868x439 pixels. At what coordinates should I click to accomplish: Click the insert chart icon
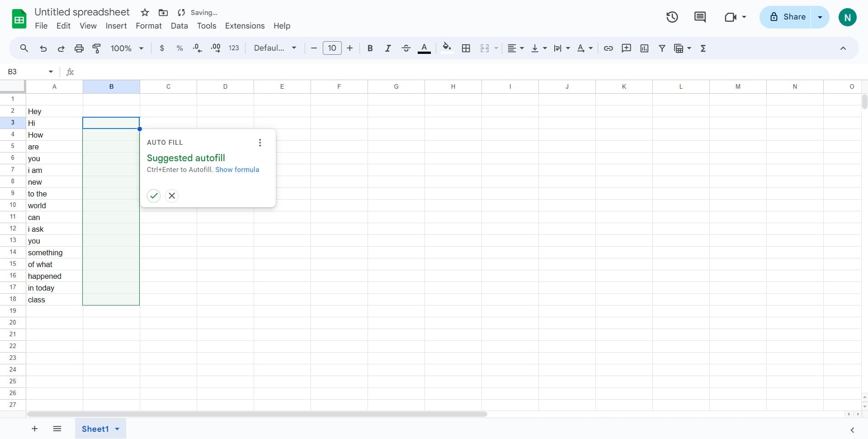(x=644, y=48)
